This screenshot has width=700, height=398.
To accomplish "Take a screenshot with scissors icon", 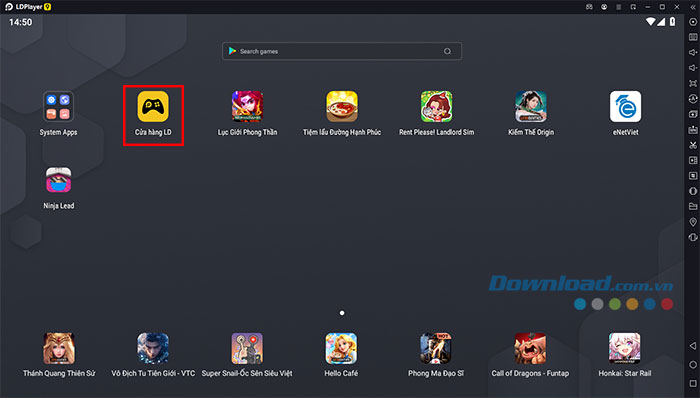I will 693,145.
